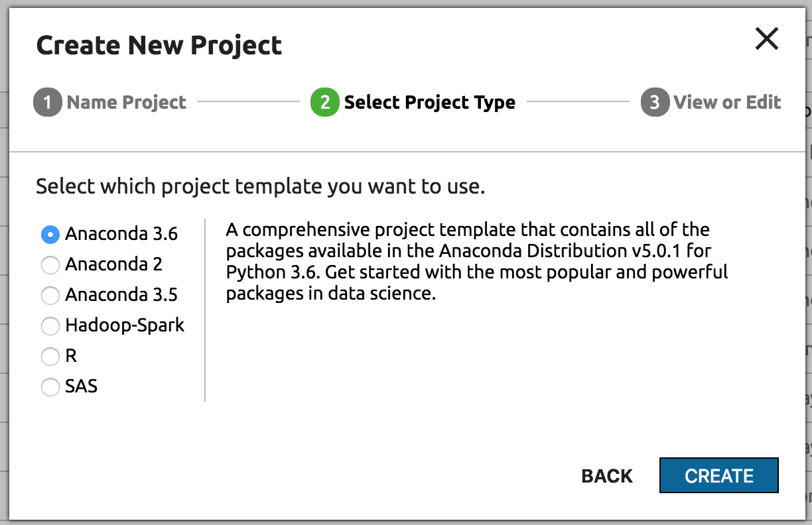Click the green step 2 circle

(x=324, y=103)
